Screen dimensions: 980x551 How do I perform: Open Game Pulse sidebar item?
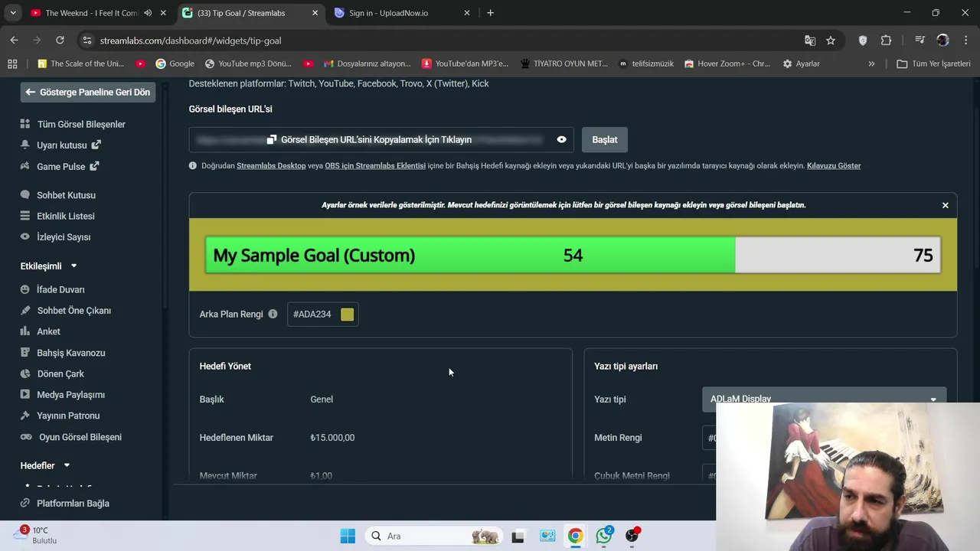60,166
